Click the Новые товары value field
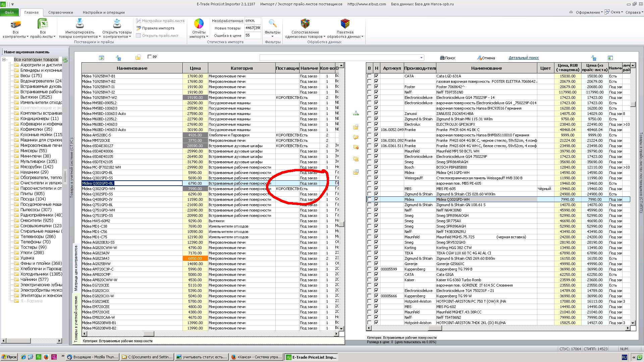 (253, 28)
